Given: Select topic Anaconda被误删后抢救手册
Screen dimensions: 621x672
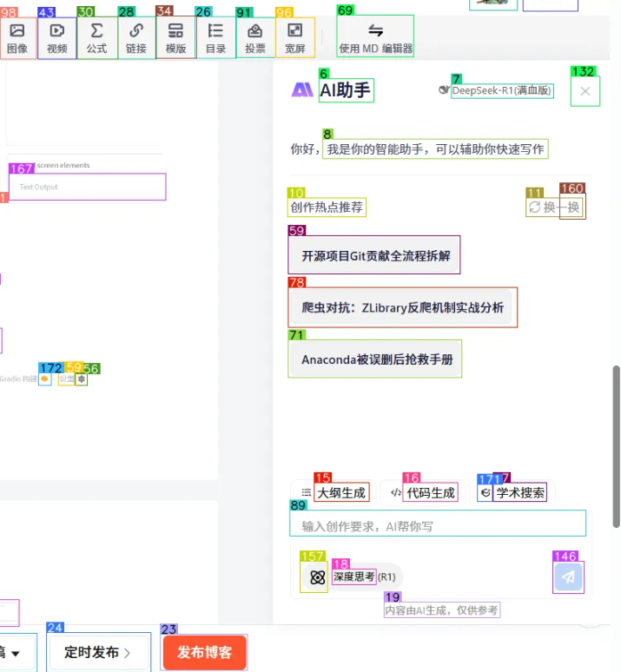Looking at the screenshot, I should (375, 359).
